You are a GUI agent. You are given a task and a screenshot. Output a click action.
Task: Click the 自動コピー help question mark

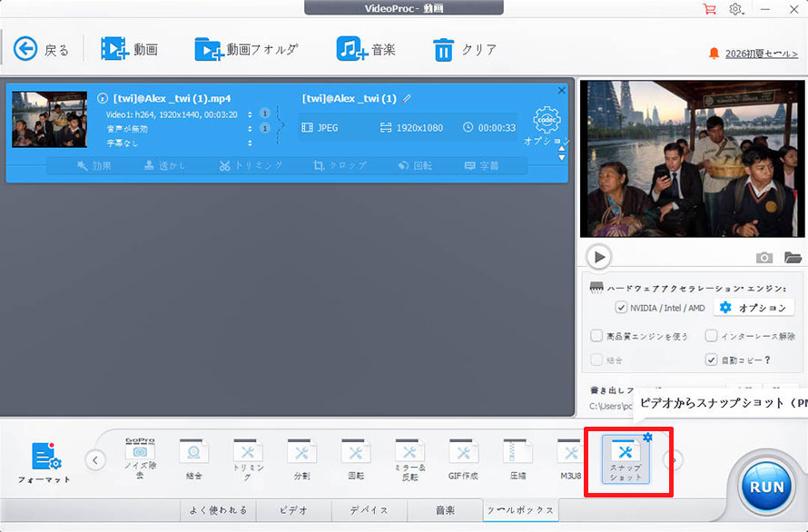pos(767,360)
